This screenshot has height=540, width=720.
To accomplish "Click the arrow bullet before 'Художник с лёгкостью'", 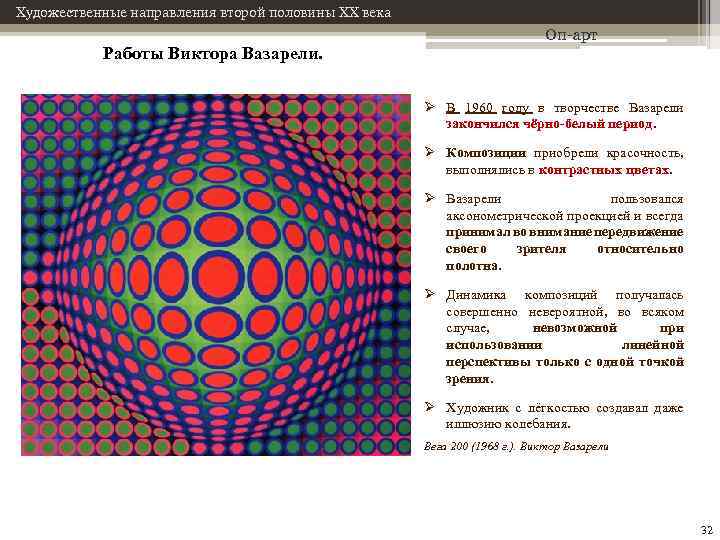I will (429, 406).
